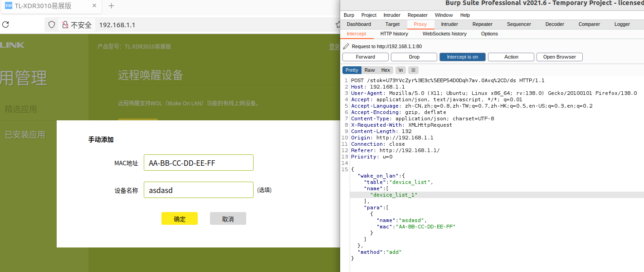Click the "Accept-Encoding: gzip, deflate" line

click(x=399, y=112)
